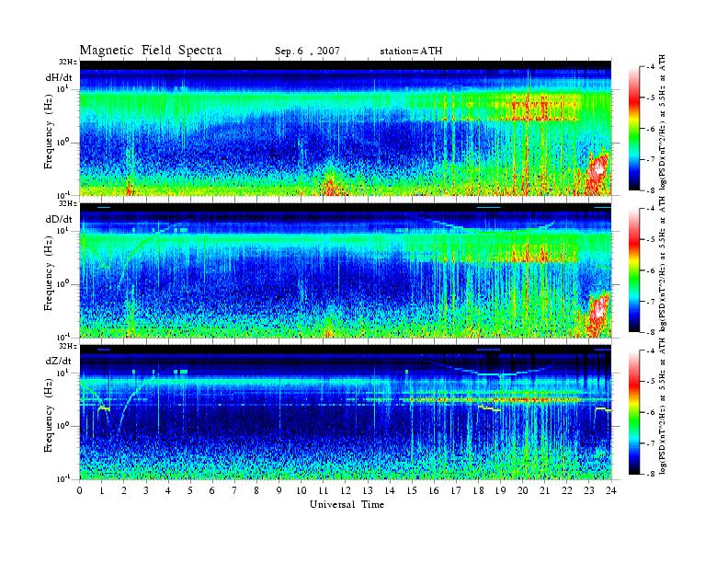Click the 32Hz label atop the dH/dt panel
The height and width of the screenshot is (563, 728).
(67, 62)
